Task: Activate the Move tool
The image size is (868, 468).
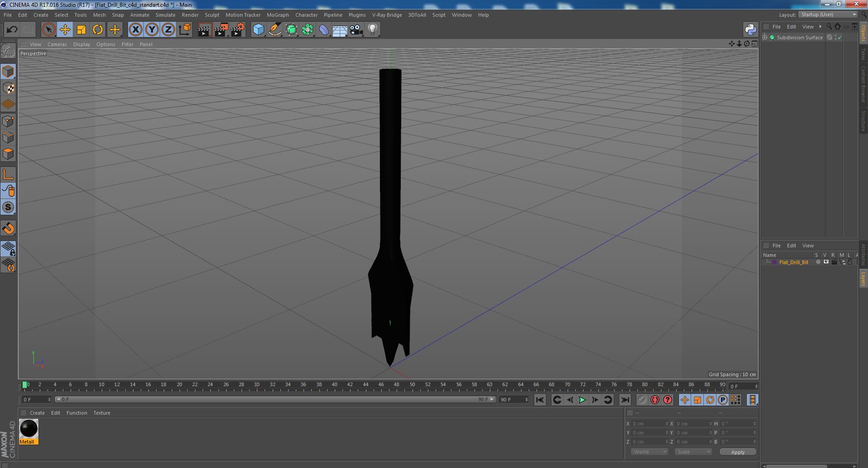Action: pyautogui.click(x=65, y=30)
